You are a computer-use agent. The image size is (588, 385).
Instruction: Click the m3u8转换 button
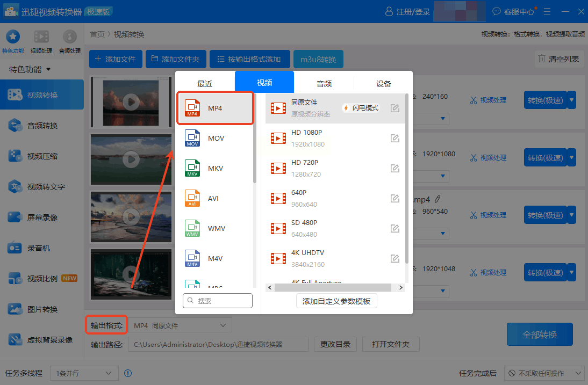coord(318,59)
